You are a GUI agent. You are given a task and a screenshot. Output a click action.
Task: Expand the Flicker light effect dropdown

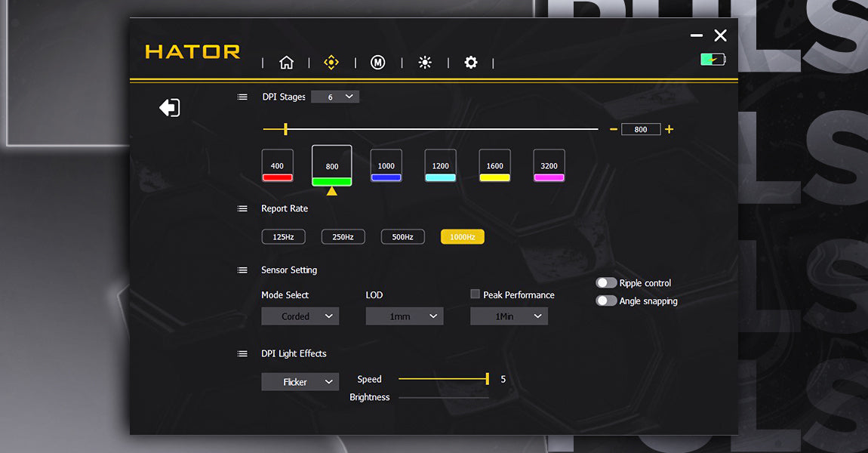pos(300,382)
